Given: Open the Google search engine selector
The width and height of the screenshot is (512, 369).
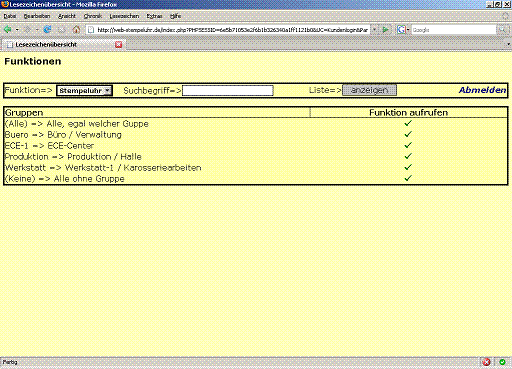Looking at the screenshot, I should 403,30.
